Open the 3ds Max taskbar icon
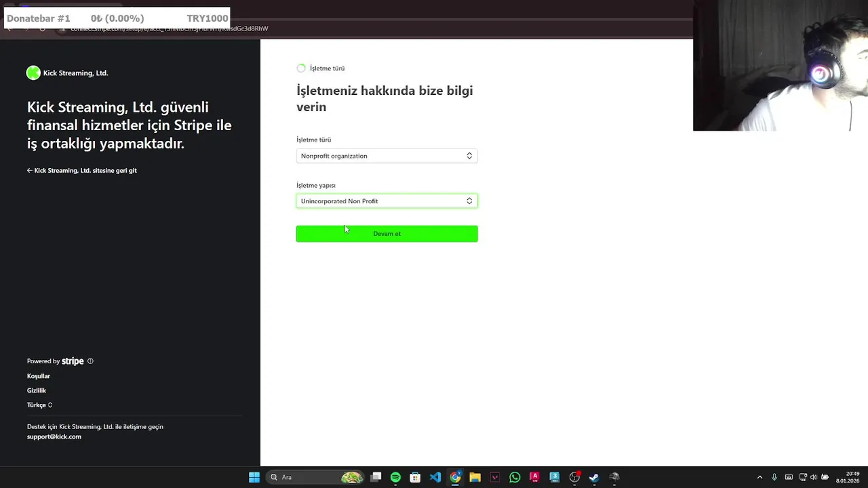 [554, 477]
